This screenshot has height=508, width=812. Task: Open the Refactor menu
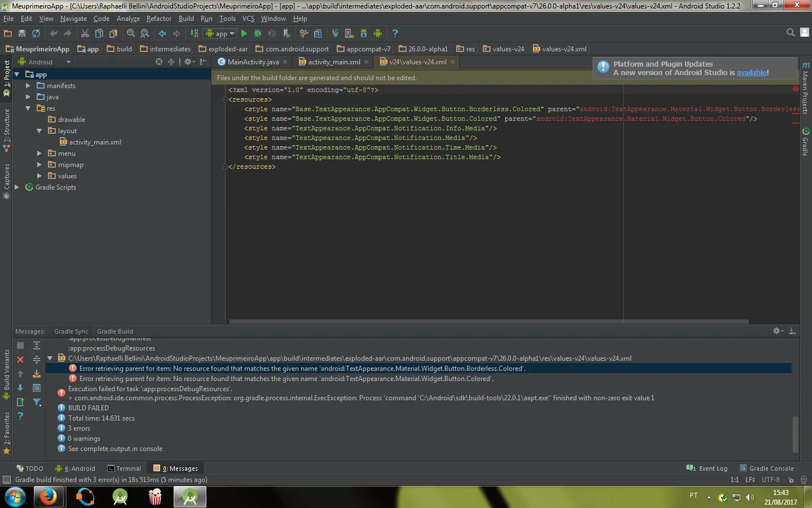tap(158, 19)
